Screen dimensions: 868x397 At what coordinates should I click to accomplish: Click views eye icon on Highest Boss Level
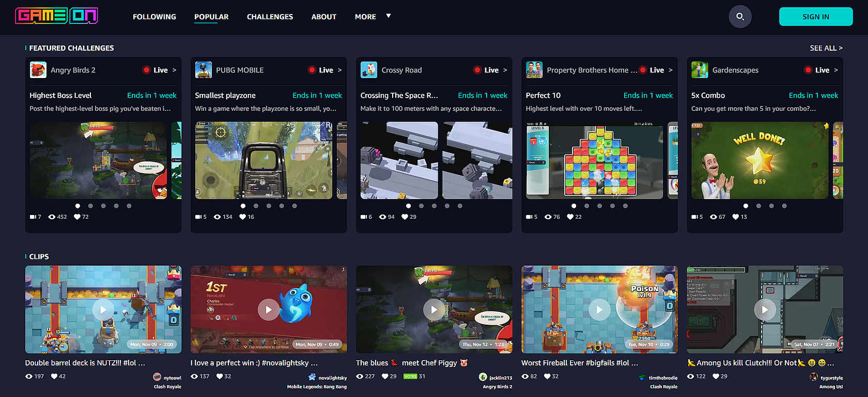click(x=52, y=217)
